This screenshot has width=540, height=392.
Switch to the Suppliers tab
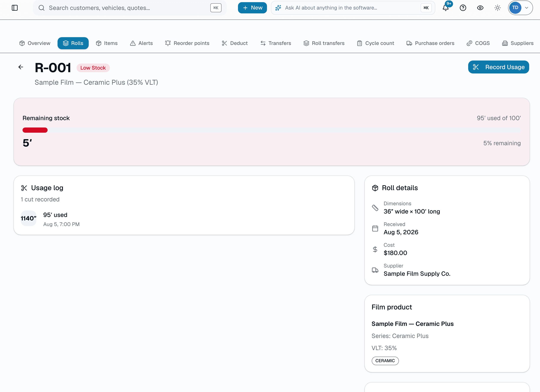click(x=518, y=43)
